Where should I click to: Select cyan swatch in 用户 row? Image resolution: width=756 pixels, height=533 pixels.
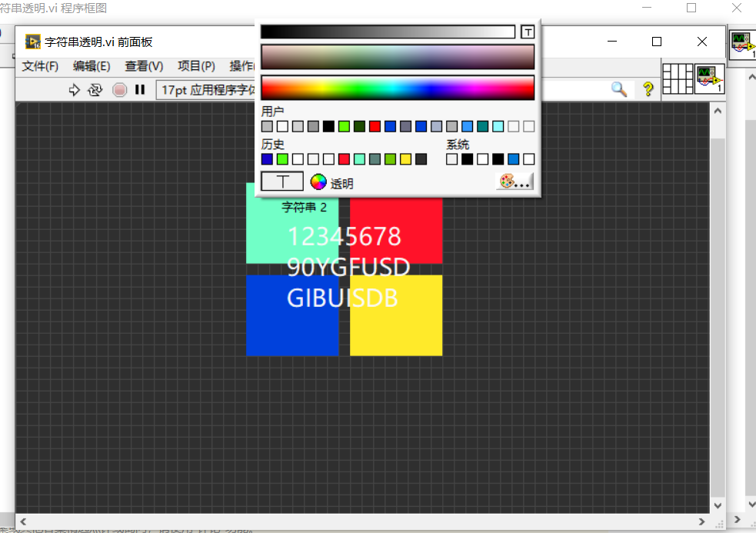[498, 126]
